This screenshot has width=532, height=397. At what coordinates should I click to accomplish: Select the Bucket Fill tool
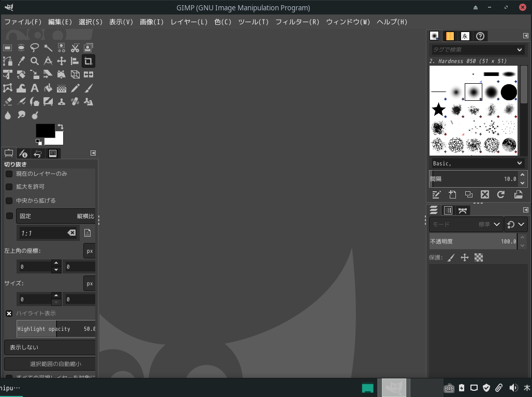coord(48,88)
